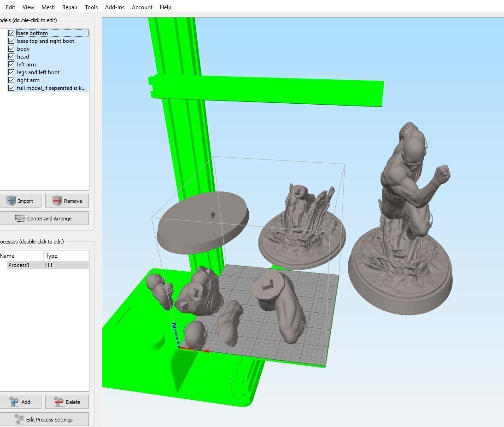Viewport: 504px width, 427px height.
Task: Toggle the head model checkbox
Action: click(11, 57)
